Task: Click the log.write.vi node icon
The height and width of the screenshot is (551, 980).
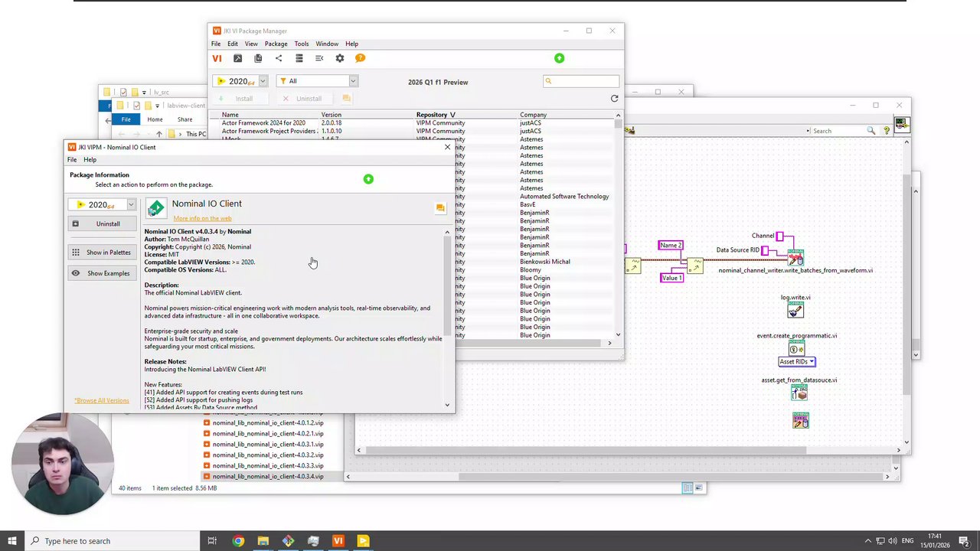Action: tap(795, 309)
